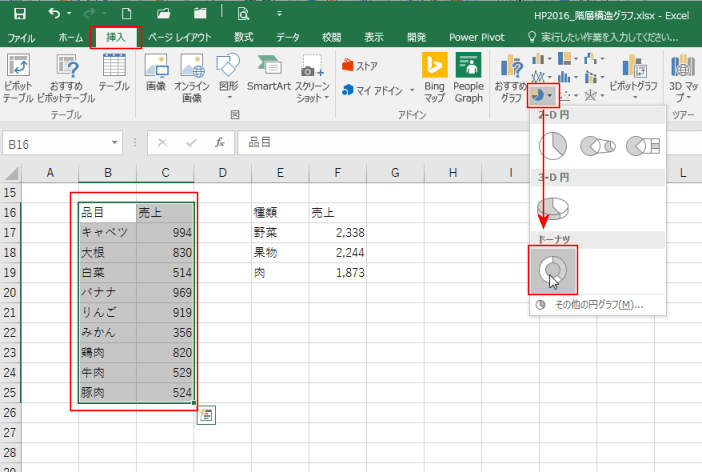
Task: Click cell F17 containing 2,338
Action: click(x=337, y=232)
